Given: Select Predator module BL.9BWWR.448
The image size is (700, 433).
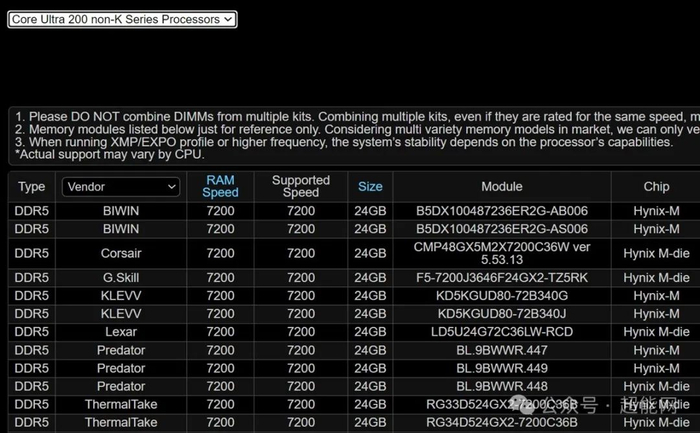Looking at the screenshot, I should click(502, 386).
